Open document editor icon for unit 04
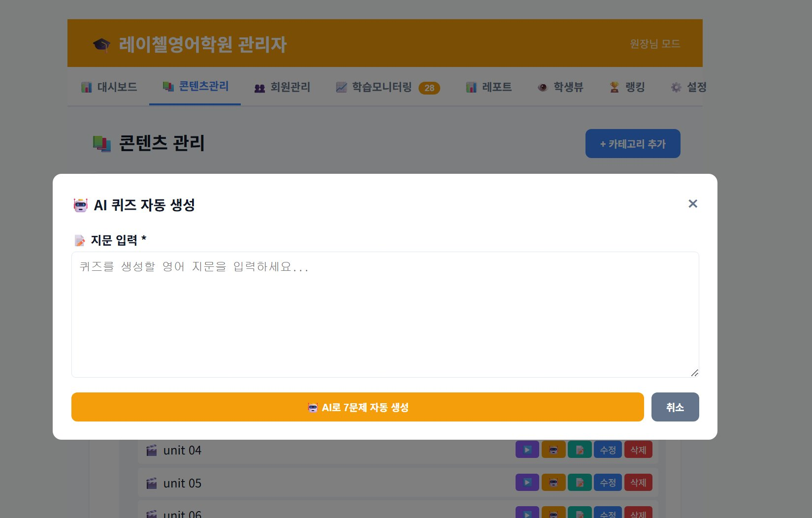Viewport: 812px width, 518px height. click(580, 450)
